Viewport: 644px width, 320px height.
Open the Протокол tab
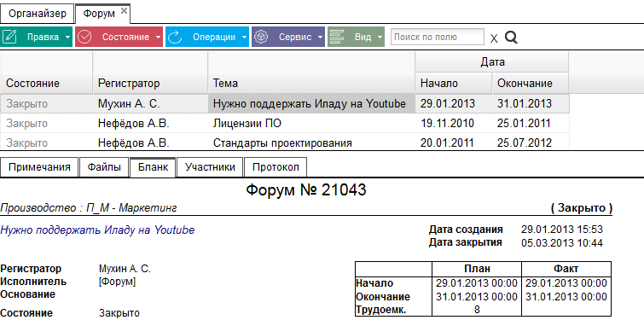pos(276,167)
